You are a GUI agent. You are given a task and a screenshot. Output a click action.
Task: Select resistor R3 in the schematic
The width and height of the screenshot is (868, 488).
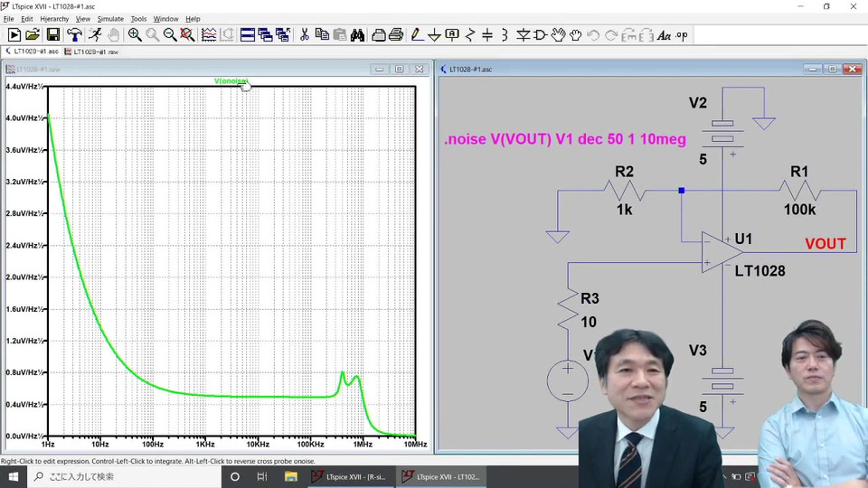point(568,309)
